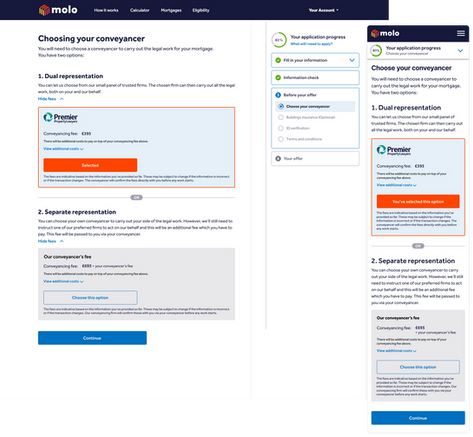Open Information check step panel
The image size is (473, 437).
(x=315, y=78)
